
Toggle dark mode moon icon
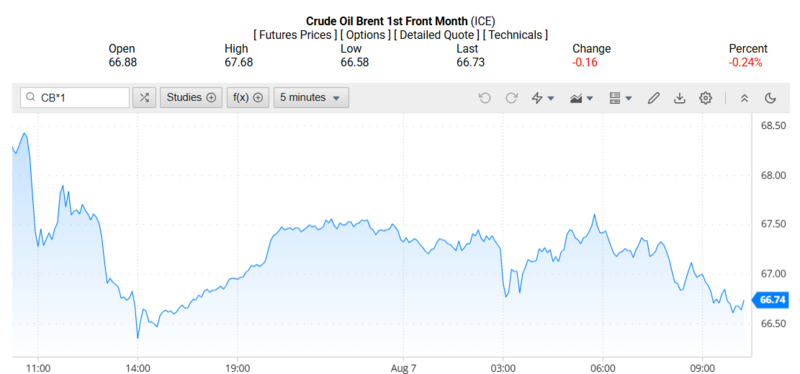click(x=770, y=98)
